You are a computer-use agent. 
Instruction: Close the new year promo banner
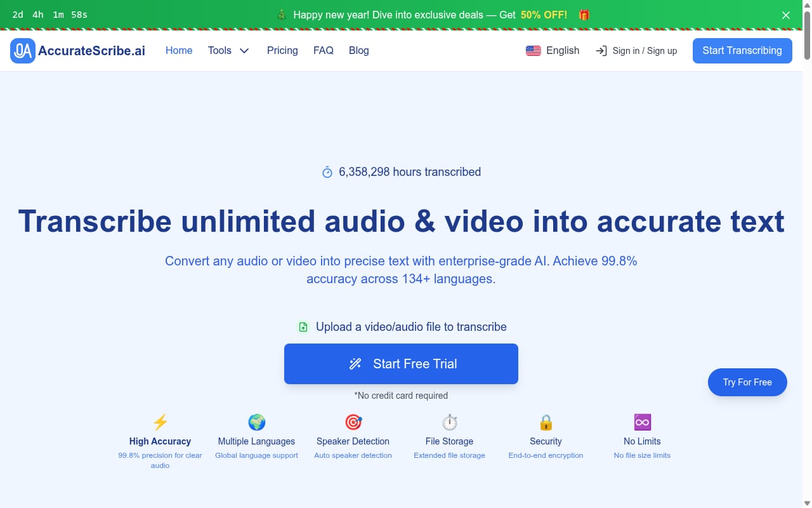point(786,15)
